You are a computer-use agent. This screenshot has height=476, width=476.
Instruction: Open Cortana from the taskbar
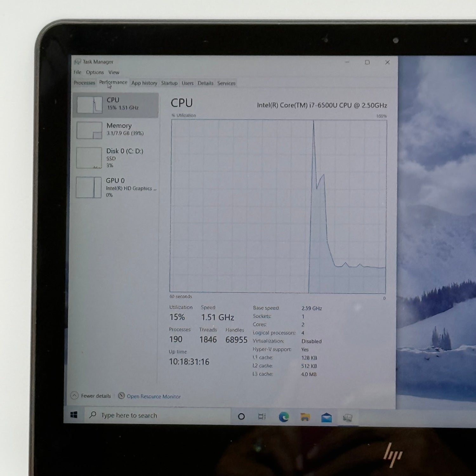(241, 416)
